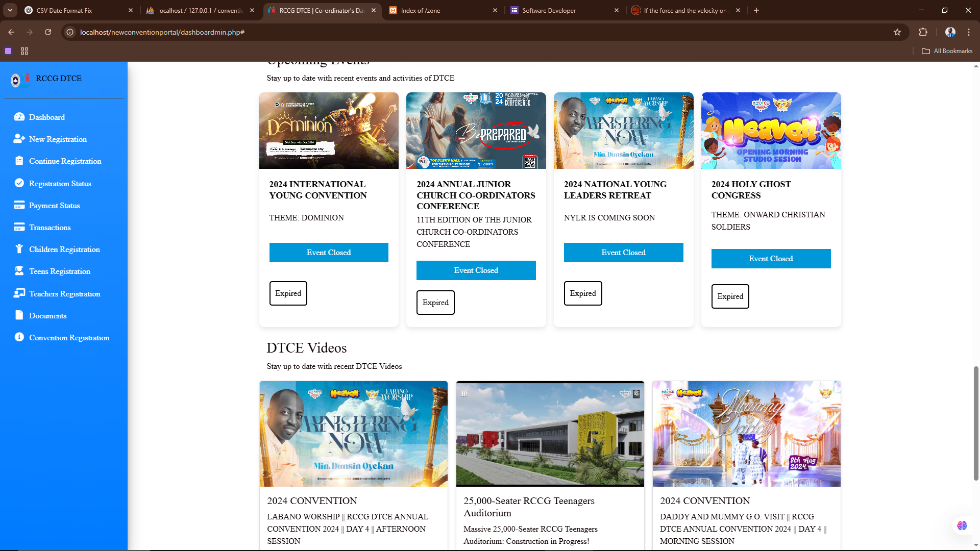This screenshot has width=980, height=551.
Task: Click the New Registration user-plus icon
Action: (19, 139)
